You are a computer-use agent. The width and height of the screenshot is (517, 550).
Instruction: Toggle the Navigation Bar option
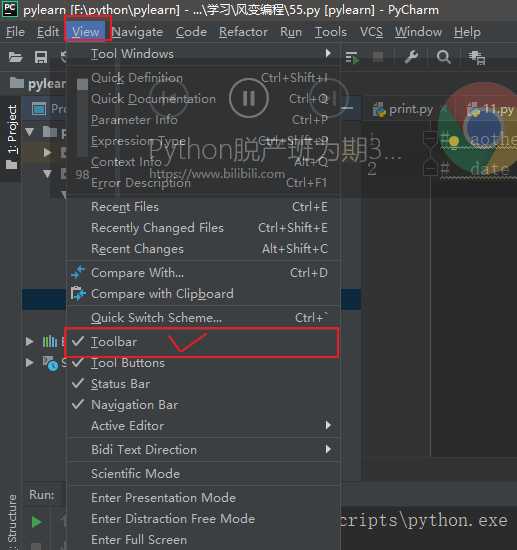point(202,405)
